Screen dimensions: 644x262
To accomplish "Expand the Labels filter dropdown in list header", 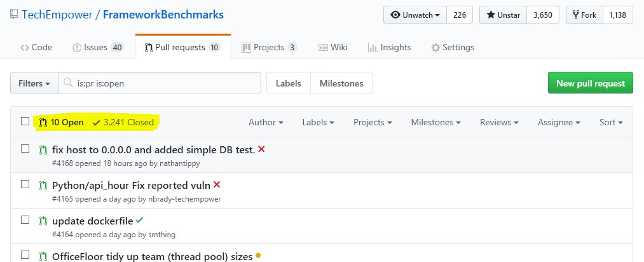I will (x=318, y=122).
